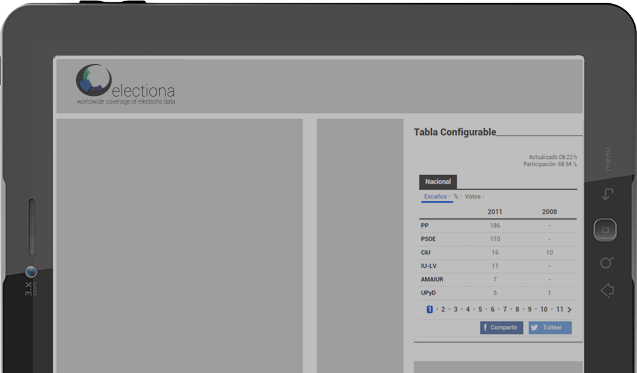
Task: Click the Participación percentage text
Action: click(550, 164)
